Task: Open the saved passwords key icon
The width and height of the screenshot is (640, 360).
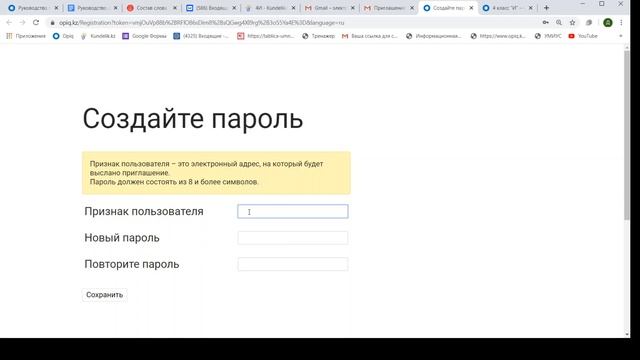Action: (546, 23)
